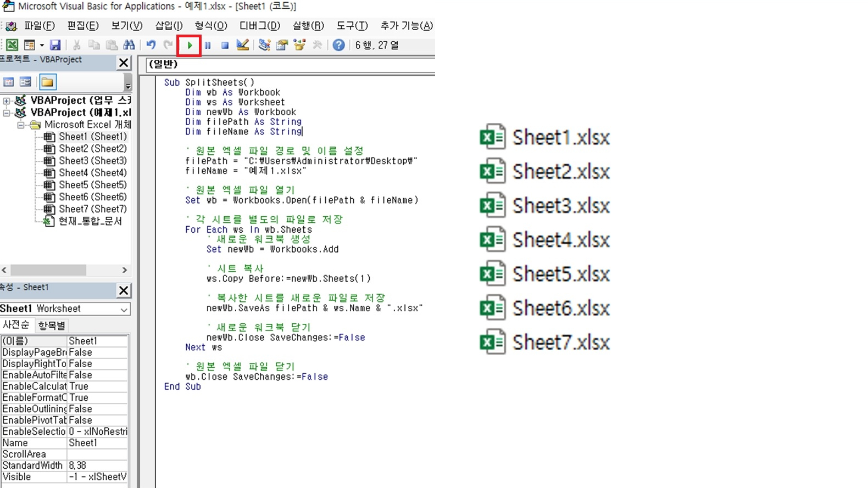Open the (일반) object combo box
Viewport: 868px width, 488px height.
[x=290, y=65]
